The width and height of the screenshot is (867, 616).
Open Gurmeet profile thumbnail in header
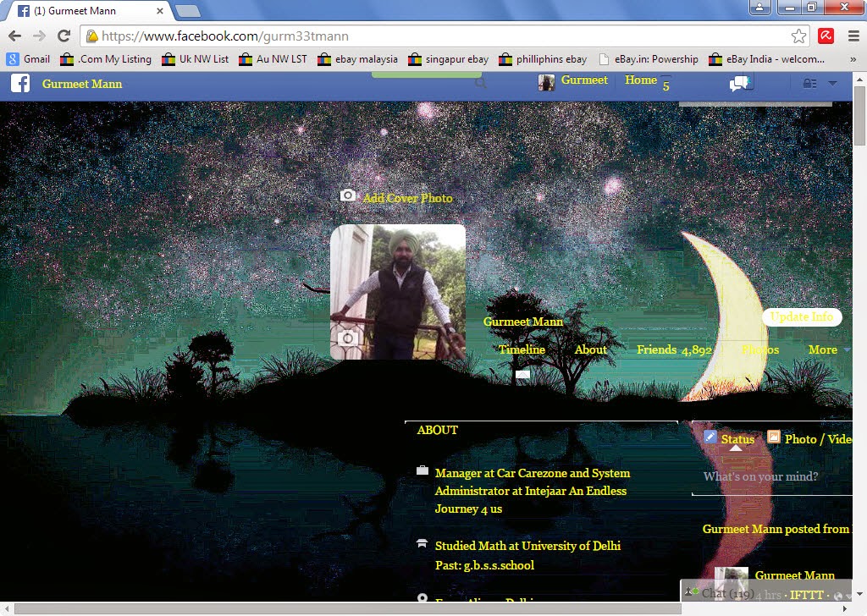click(546, 82)
